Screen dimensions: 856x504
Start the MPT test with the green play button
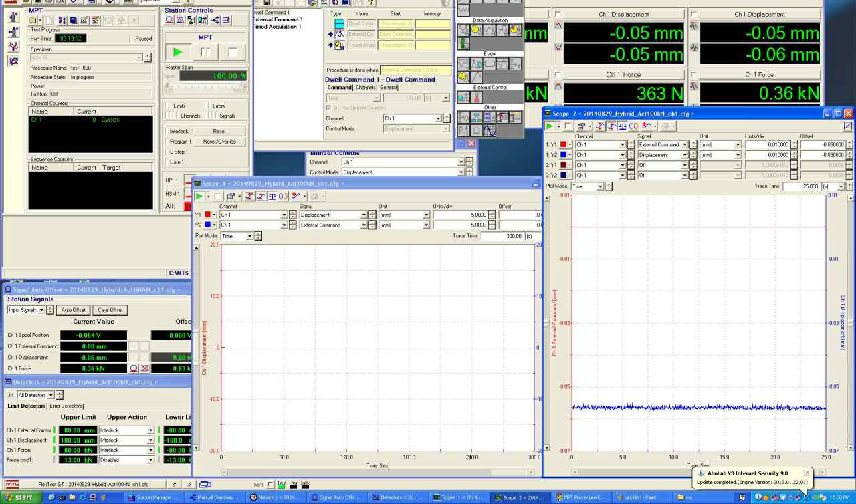177,52
